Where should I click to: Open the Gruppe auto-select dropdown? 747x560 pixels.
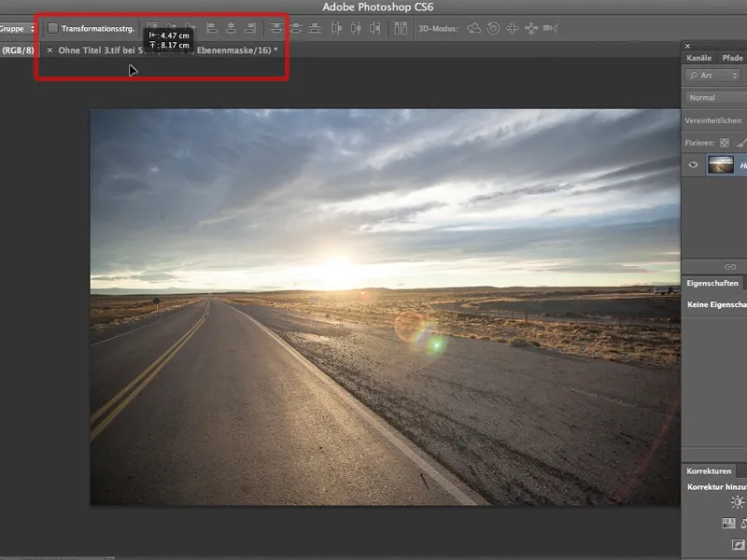pos(18,29)
